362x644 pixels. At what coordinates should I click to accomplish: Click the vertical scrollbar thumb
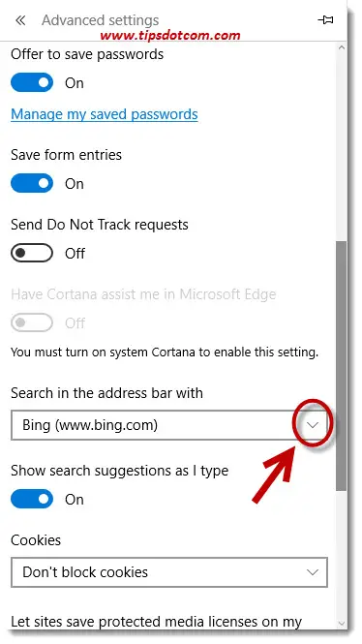point(342,365)
